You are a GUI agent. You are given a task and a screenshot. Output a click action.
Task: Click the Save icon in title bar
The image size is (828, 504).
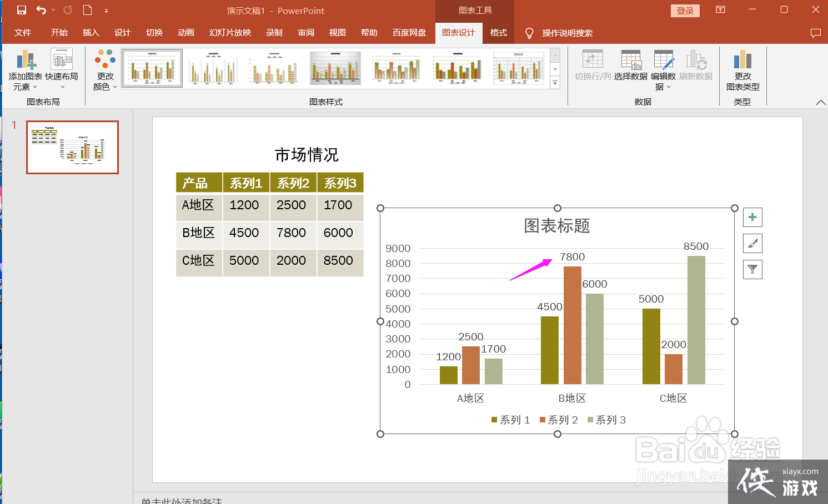[x=22, y=10]
